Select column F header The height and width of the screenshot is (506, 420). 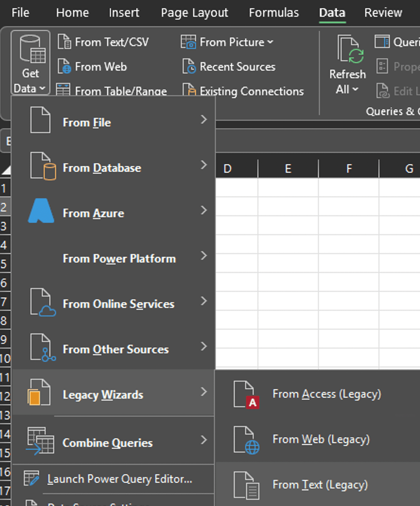click(x=349, y=168)
